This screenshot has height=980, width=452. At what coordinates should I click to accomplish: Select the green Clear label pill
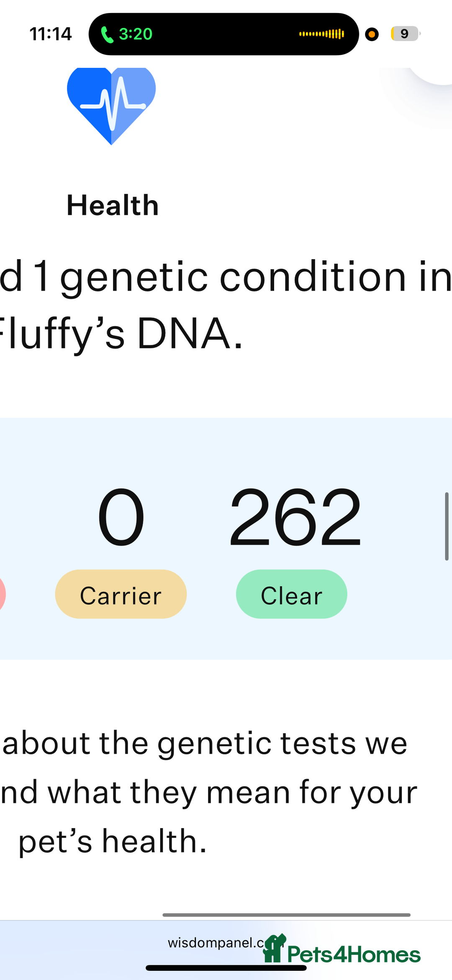pyautogui.click(x=292, y=594)
